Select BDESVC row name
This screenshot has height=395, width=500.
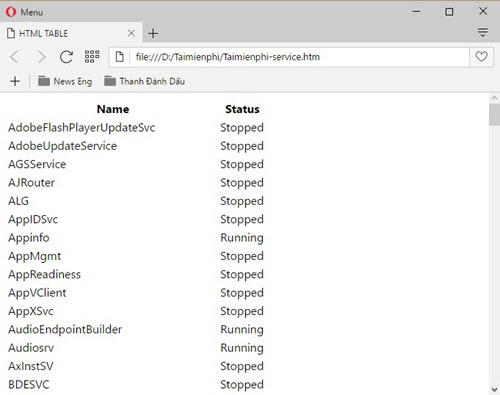[29, 385]
